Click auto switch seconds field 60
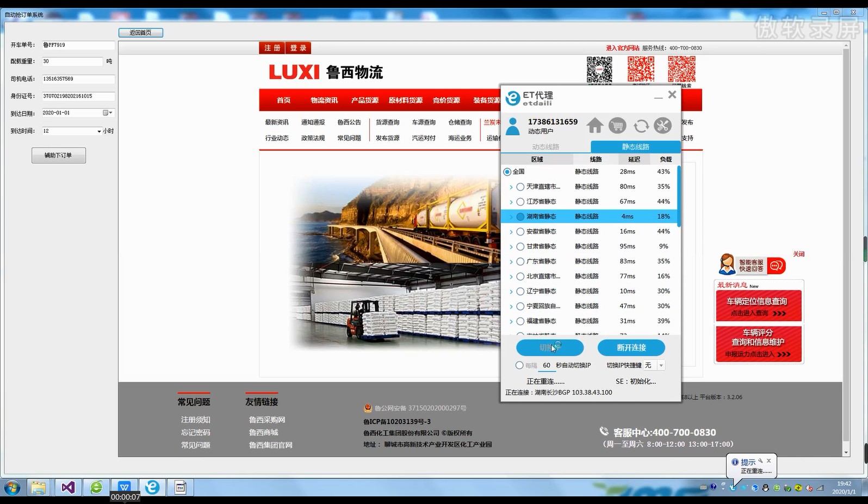Image resolution: width=868 pixels, height=504 pixels. pyautogui.click(x=547, y=365)
